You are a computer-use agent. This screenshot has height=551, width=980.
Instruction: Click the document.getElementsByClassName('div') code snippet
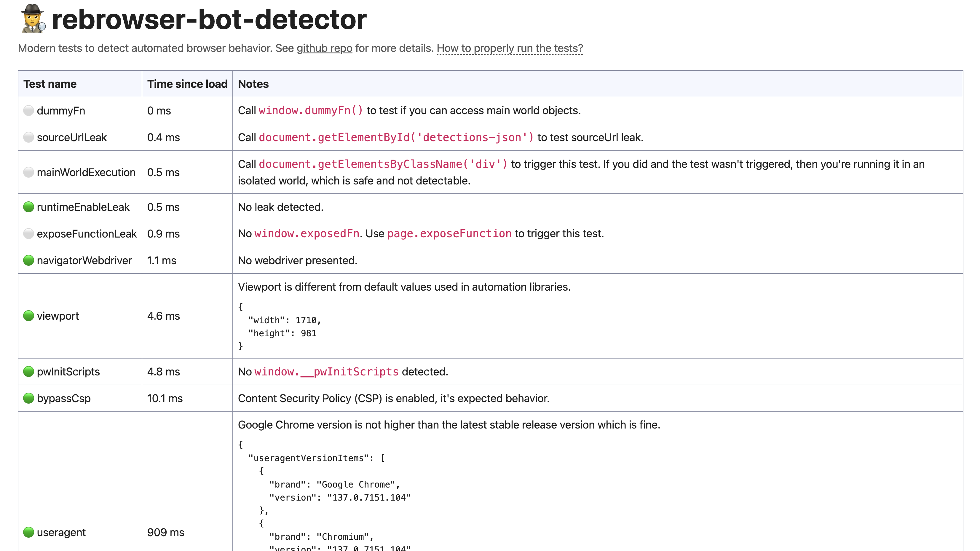click(x=383, y=164)
